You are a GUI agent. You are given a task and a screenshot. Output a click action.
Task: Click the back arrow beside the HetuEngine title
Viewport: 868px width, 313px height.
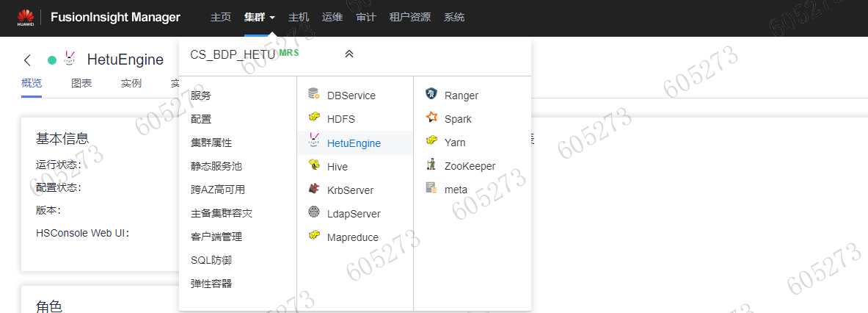[27, 60]
